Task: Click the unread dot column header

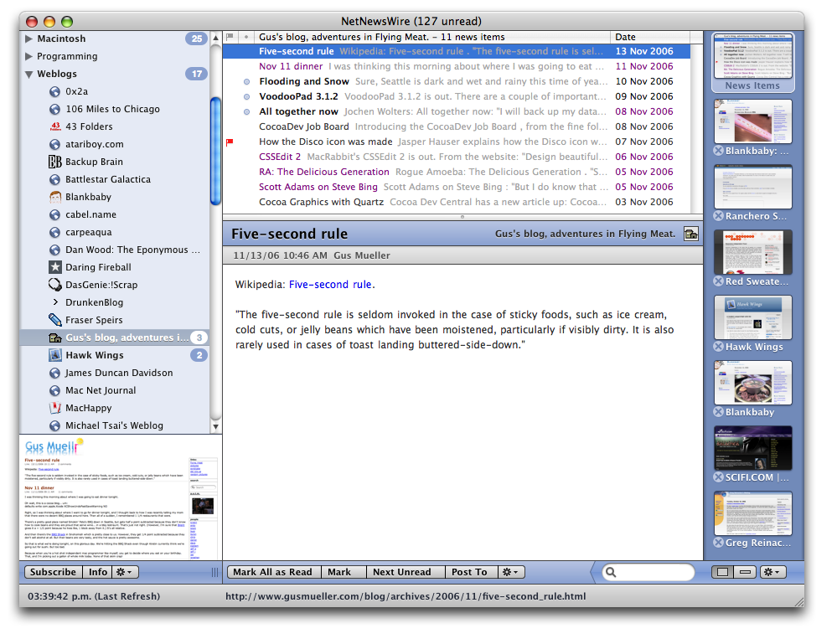Action: 246,37
